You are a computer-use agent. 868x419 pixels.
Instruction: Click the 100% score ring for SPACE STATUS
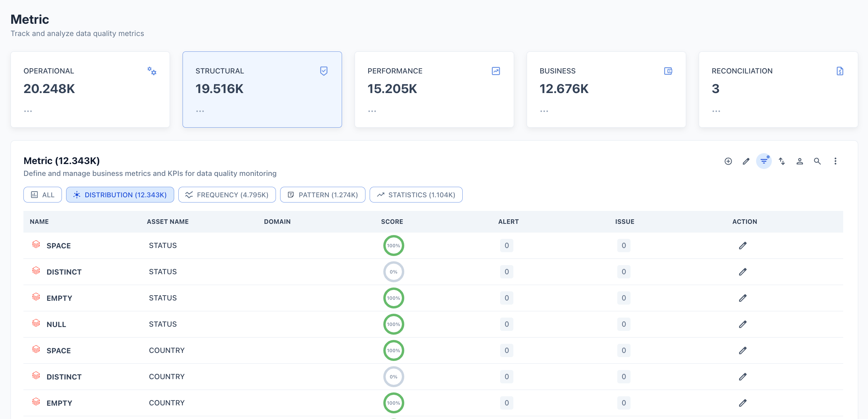(394, 246)
